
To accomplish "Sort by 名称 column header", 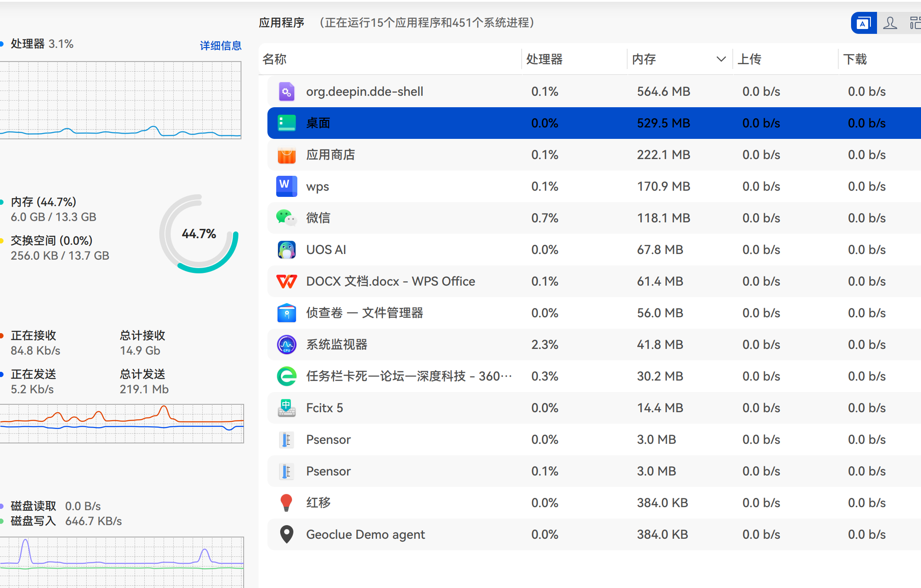I will (274, 59).
